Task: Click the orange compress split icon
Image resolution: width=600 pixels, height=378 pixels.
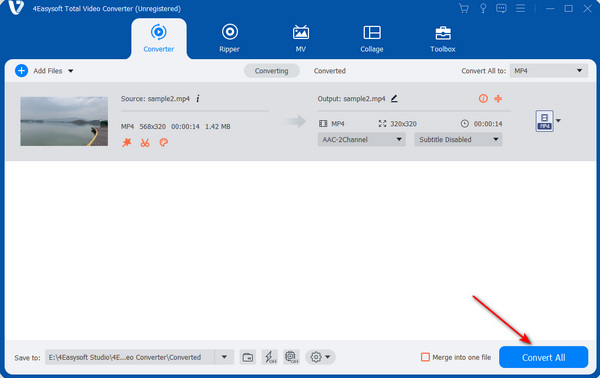Action: pos(498,99)
